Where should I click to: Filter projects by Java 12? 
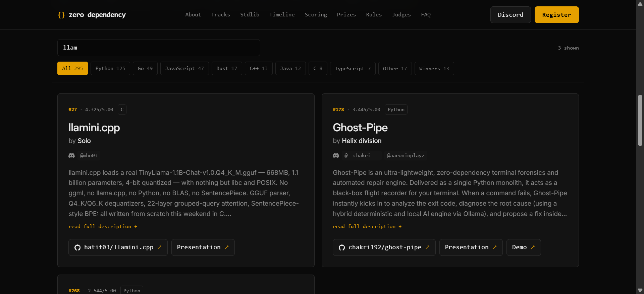pos(290,68)
